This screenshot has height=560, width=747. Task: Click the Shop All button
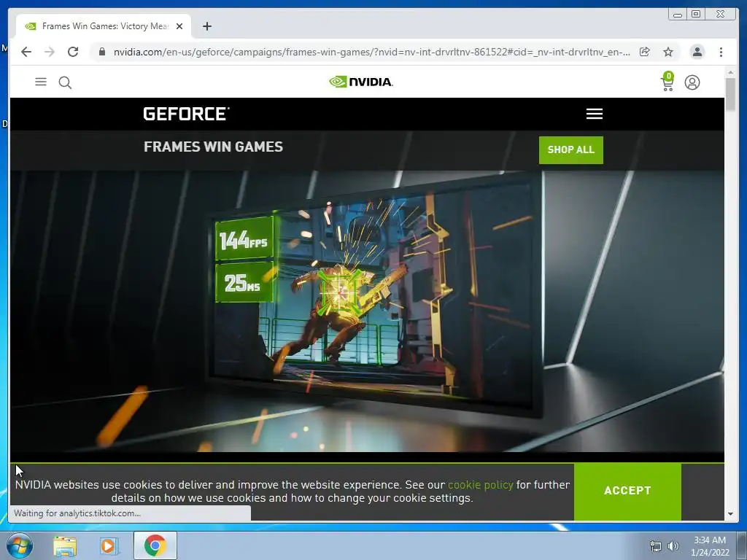tap(570, 150)
